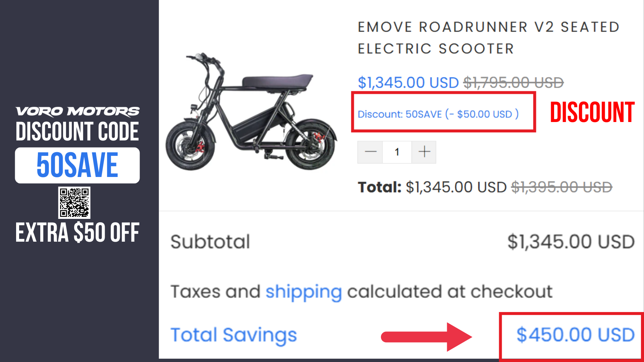Open the shipping link
The image size is (644, 362).
click(304, 292)
